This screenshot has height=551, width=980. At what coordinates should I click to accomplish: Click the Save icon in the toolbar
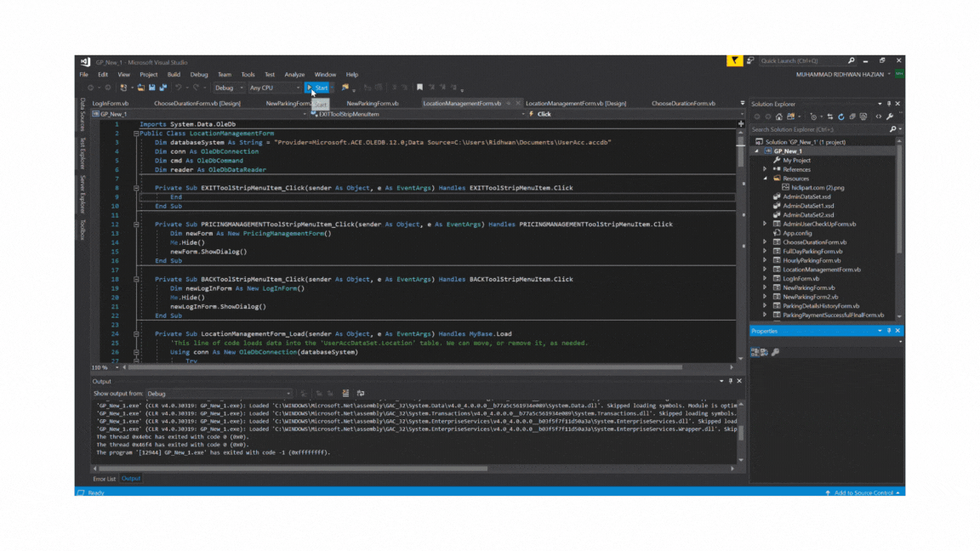152,88
